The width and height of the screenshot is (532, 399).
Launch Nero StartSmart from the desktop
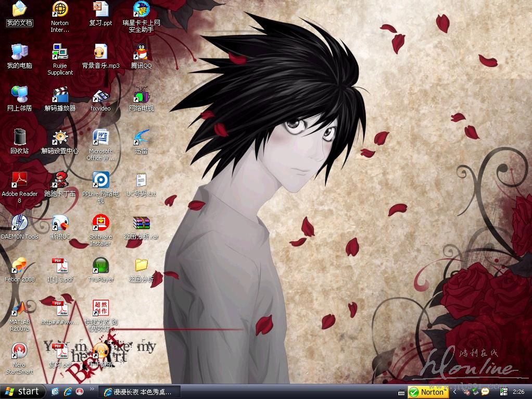(20, 352)
